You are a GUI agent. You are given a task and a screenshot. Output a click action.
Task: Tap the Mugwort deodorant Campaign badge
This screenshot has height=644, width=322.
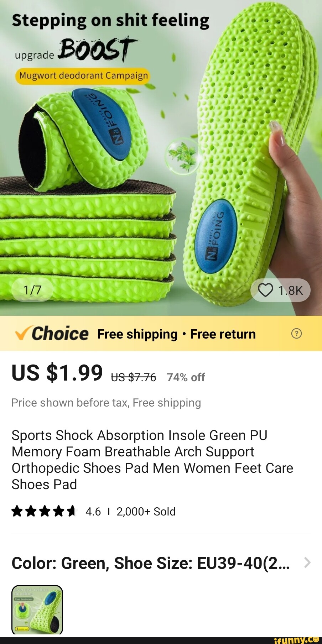[x=83, y=76]
